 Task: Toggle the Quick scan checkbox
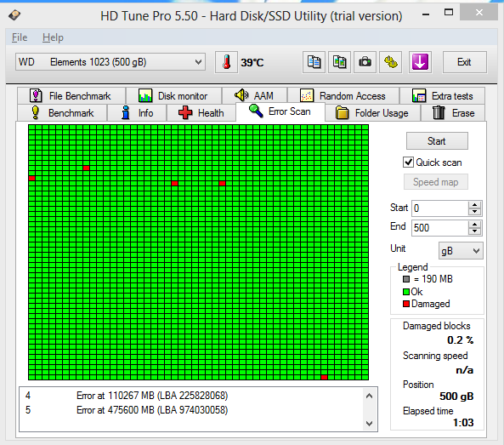[408, 163]
